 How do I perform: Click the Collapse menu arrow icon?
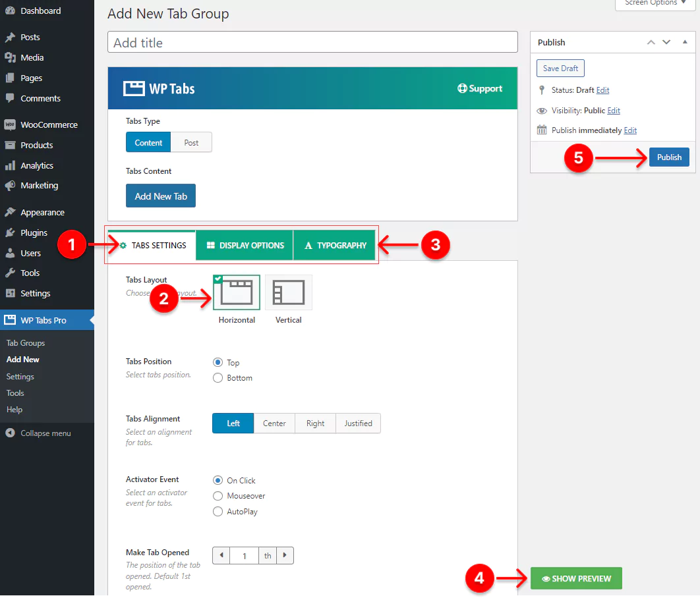point(10,433)
